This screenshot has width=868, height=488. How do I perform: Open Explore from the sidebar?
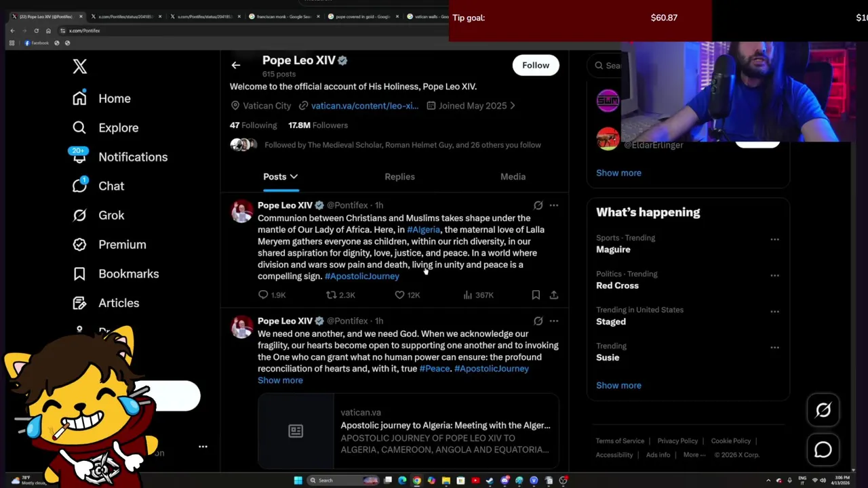[x=105, y=127]
